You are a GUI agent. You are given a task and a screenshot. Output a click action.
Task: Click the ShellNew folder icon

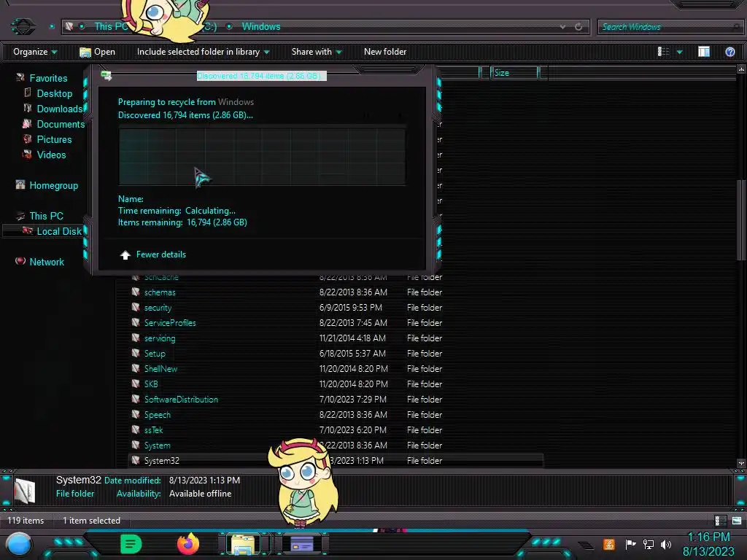coord(136,368)
